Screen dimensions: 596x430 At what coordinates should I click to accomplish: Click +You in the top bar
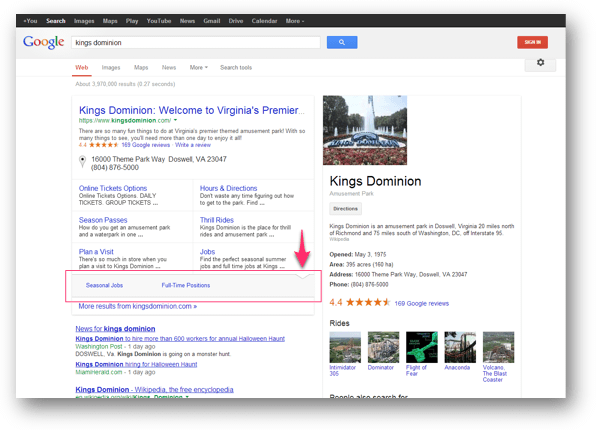(30, 21)
